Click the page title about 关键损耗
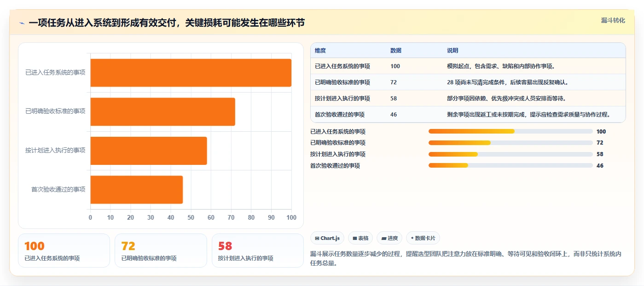The image size is (644, 286). (167, 23)
